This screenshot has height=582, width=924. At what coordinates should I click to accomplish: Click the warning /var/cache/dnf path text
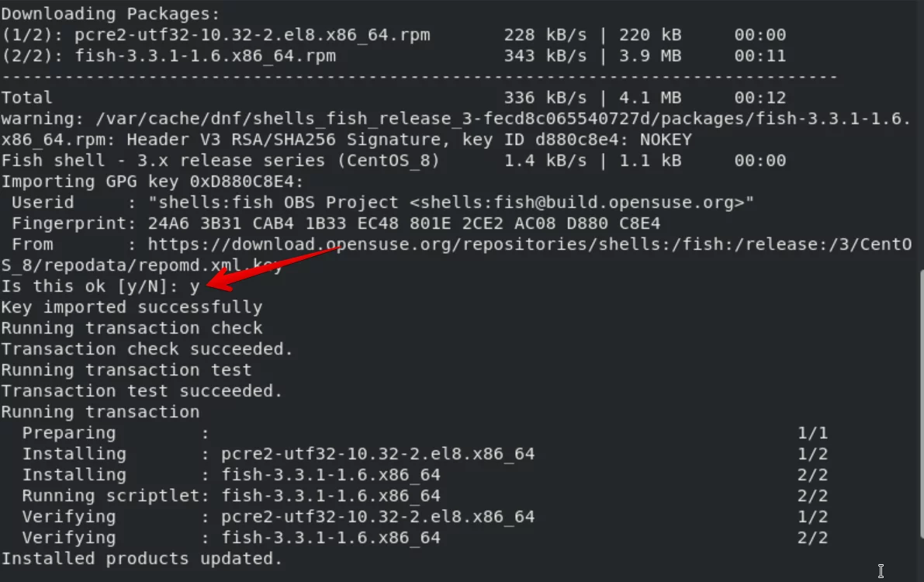(x=456, y=129)
